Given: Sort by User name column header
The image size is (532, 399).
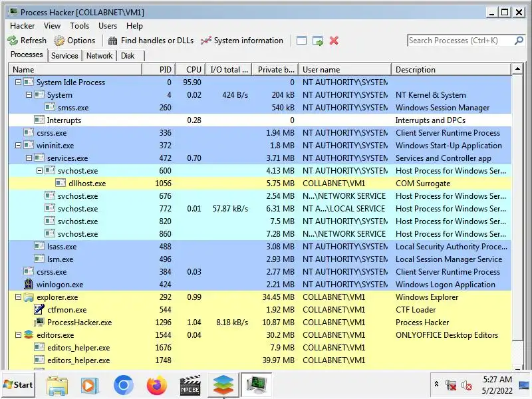Looking at the screenshot, I should (345, 70).
